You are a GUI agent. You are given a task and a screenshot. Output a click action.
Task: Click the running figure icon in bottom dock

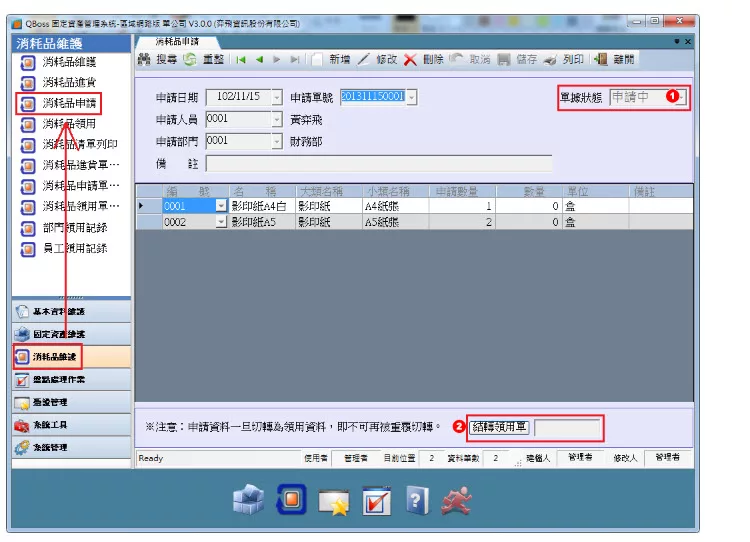coord(459,499)
